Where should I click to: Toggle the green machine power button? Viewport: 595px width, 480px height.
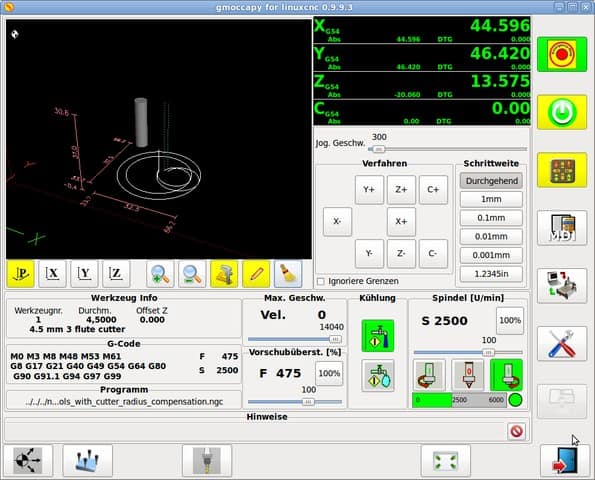coord(562,112)
